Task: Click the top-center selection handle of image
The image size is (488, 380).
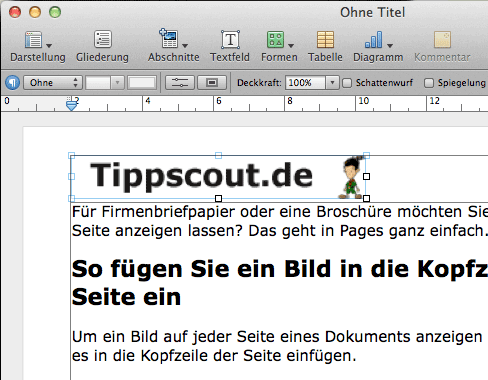Action: [218, 155]
